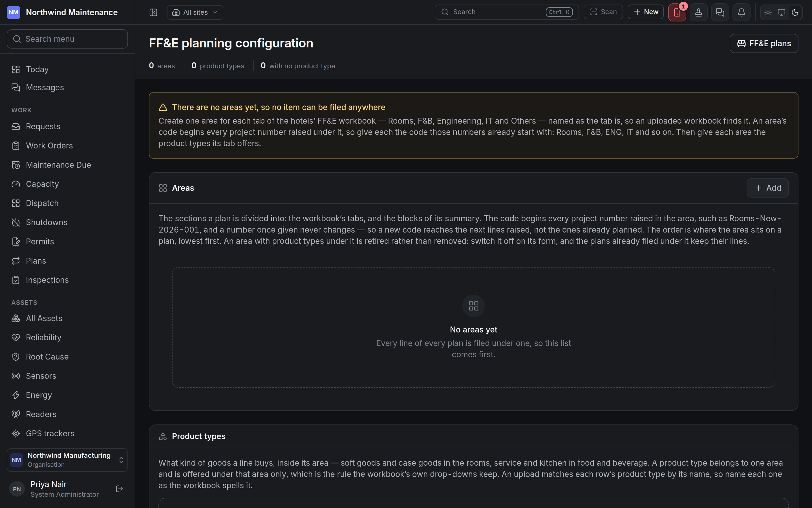
Task: Click the 'No areas yet' text
Action: pyautogui.click(x=473, y=330)
